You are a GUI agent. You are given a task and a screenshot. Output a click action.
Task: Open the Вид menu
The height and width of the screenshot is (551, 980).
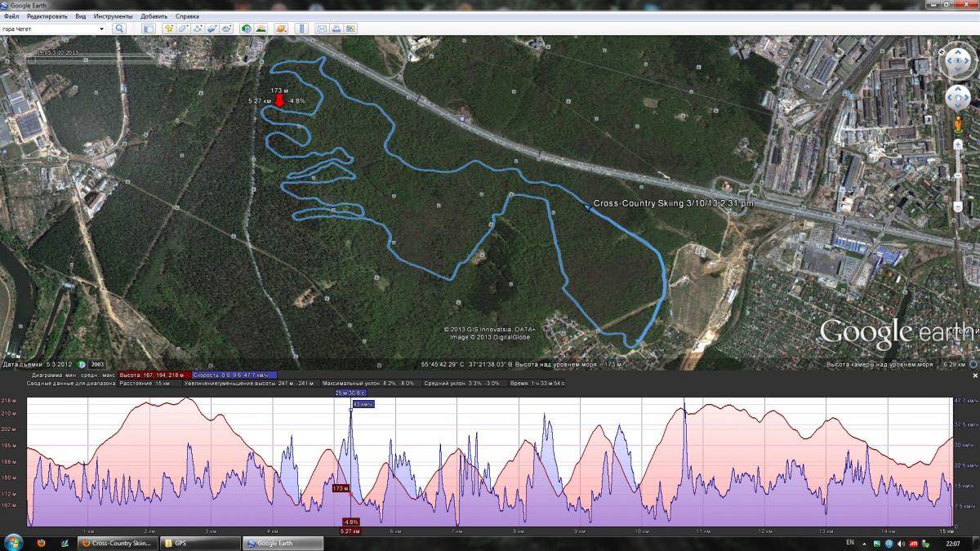click(x=81, y=16)
